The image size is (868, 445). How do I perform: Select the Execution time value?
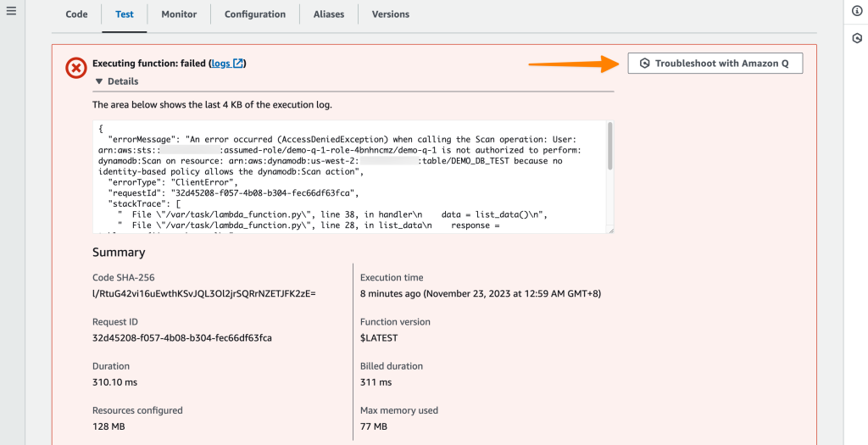pos(481,294)
